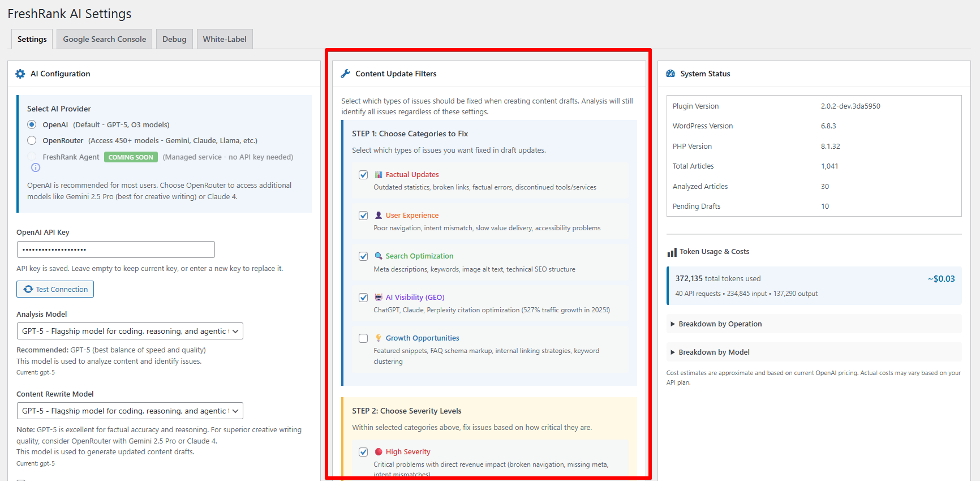This screenshot has height=482, width=980.
Task: Click the Total Articles value 1,041
Action: click(829, 166)
